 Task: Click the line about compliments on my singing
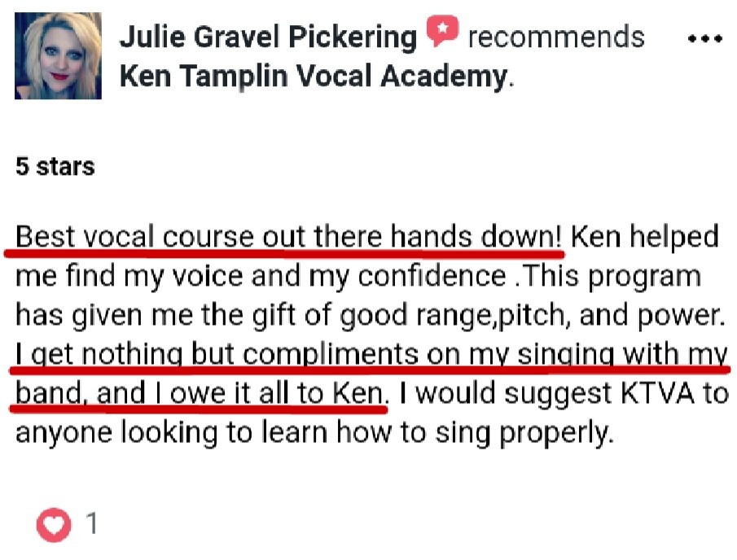(x=371, y=354)
